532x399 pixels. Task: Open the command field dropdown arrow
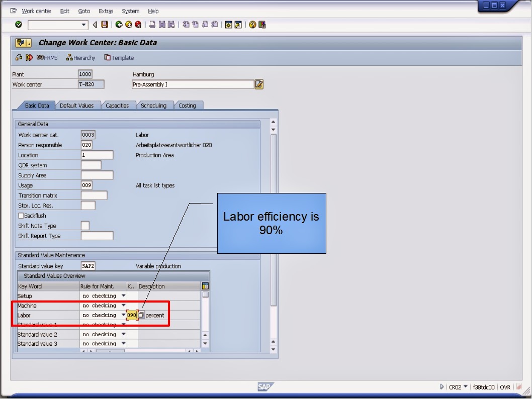(x=83, y=24)
